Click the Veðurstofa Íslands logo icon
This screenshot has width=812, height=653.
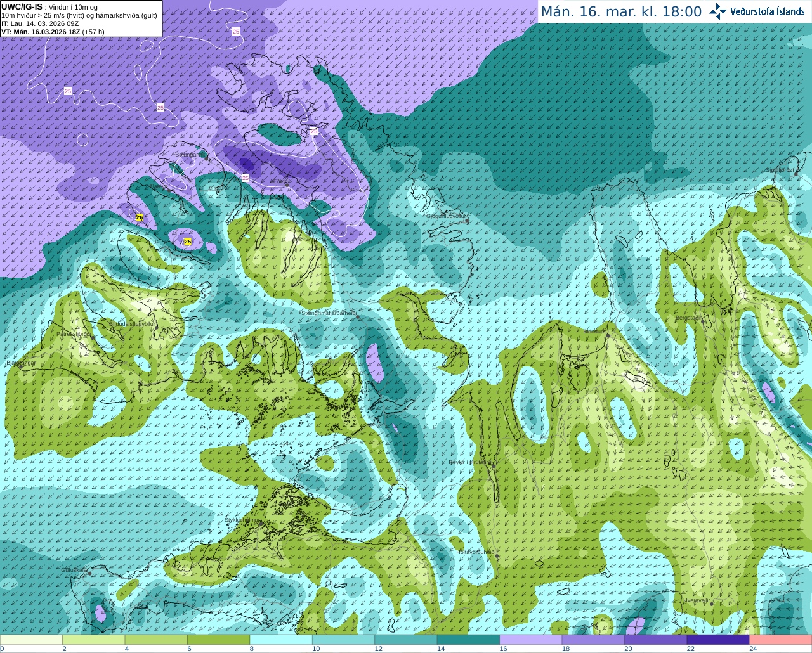click(718, 11)
